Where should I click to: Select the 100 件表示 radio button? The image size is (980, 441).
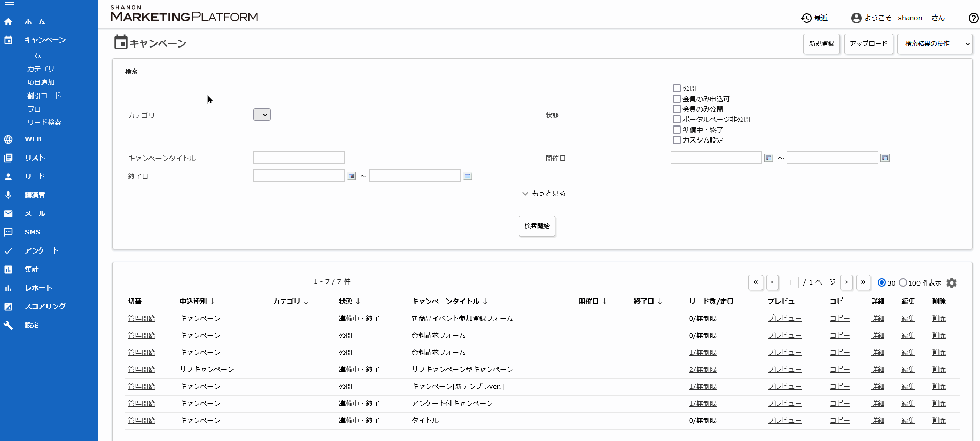(x=903, y=282)
